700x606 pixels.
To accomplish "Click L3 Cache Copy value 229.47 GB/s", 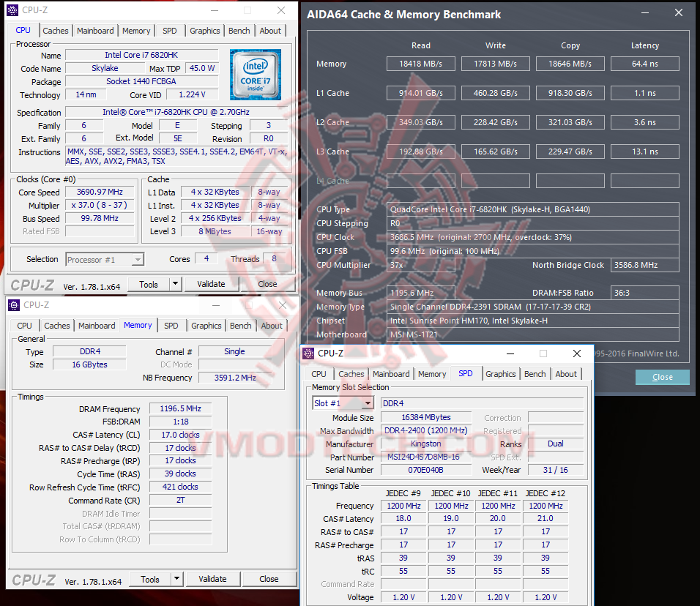I will coord(570,151).
